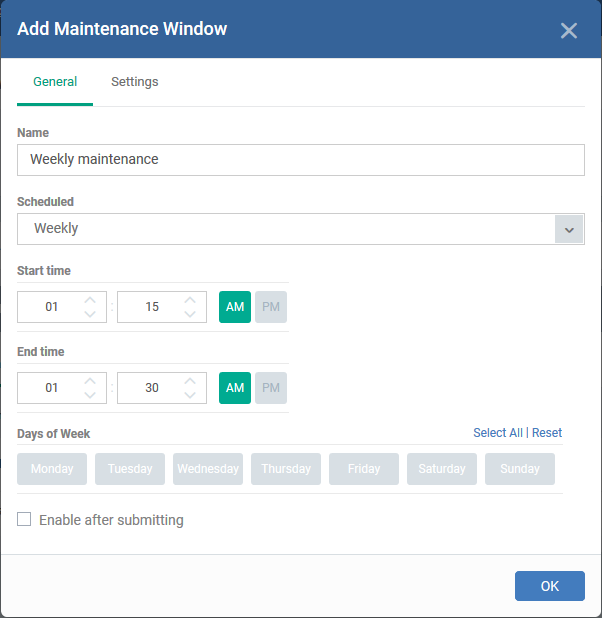Set end time to PM
The image size is (602, 618).
pyautogui.click(x=271, y=388)
